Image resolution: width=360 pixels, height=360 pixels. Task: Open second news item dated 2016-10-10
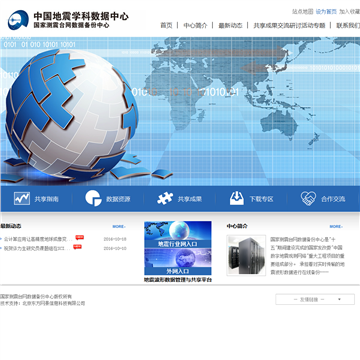[x=37, y=248]
